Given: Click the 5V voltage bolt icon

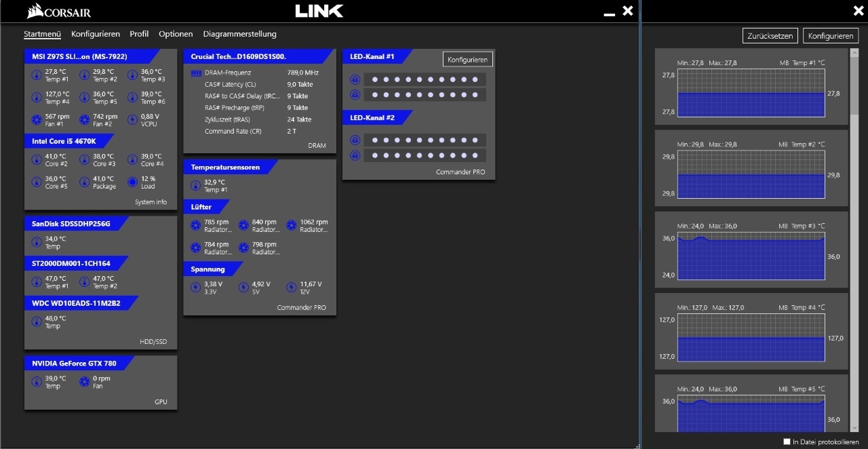Looking at the screenshot, I should [x=243, y=288].
